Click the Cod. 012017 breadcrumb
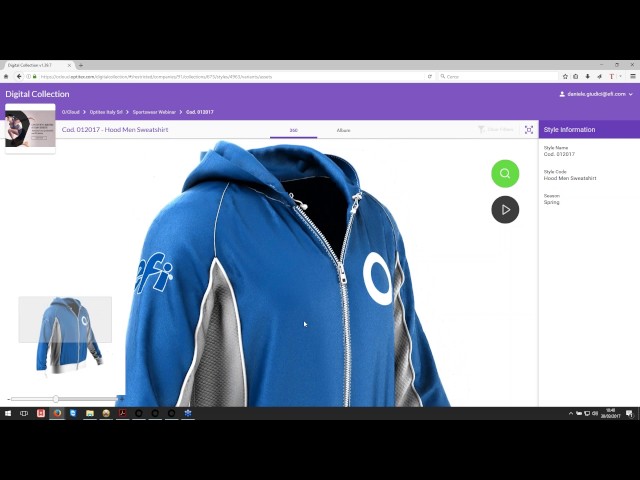 tap(200, 112)
